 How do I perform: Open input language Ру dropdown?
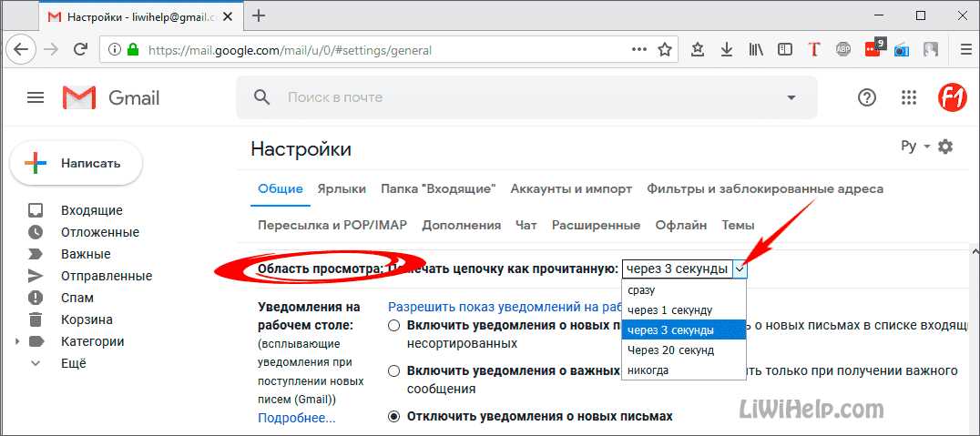point(915,147)
